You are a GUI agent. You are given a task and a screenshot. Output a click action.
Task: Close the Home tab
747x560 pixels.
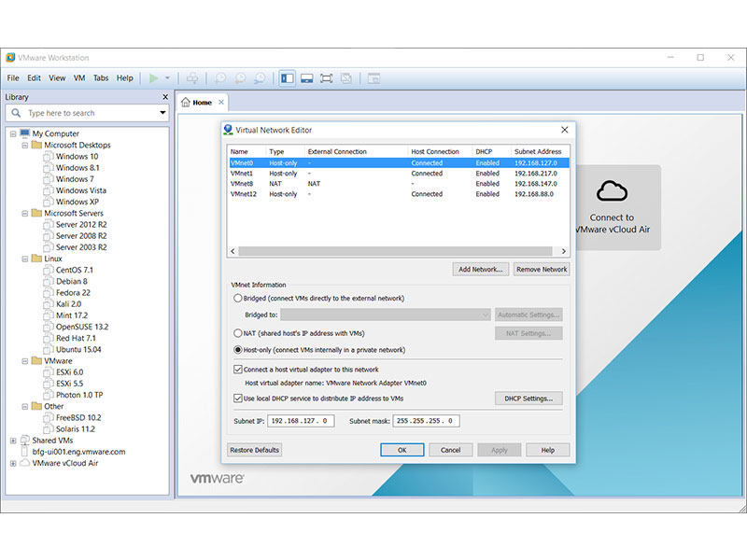click(221, 102)
